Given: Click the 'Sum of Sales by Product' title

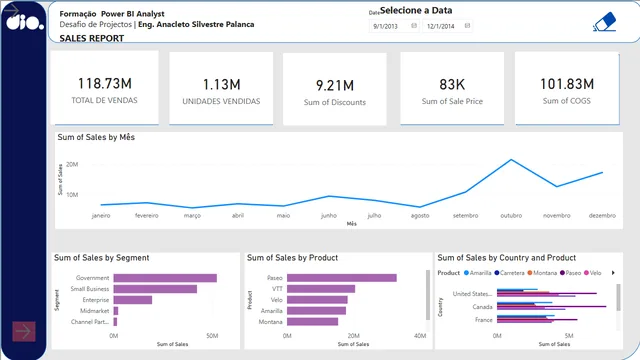Looking at the screenshot, I should (292, 258).
